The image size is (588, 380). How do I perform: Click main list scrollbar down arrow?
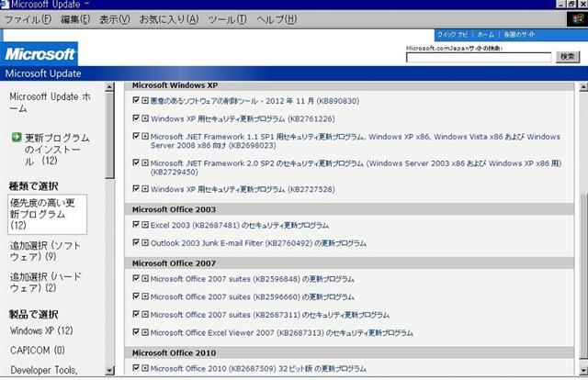click(x=583, y=371)
